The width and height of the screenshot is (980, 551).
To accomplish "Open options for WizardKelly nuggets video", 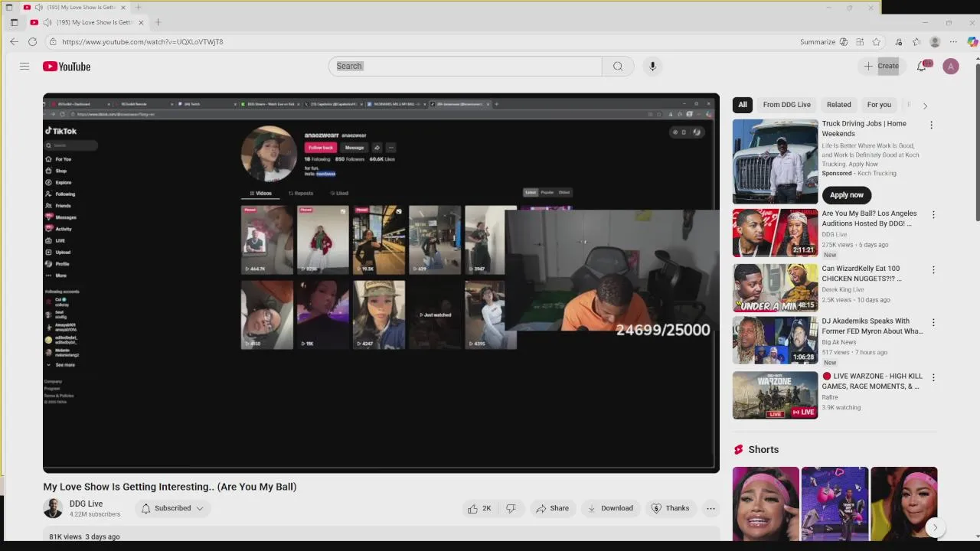I will tap(933, 270).
